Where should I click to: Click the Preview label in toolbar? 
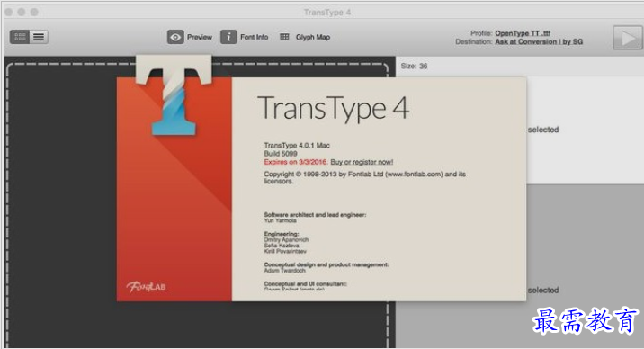(x=200, y=38)
